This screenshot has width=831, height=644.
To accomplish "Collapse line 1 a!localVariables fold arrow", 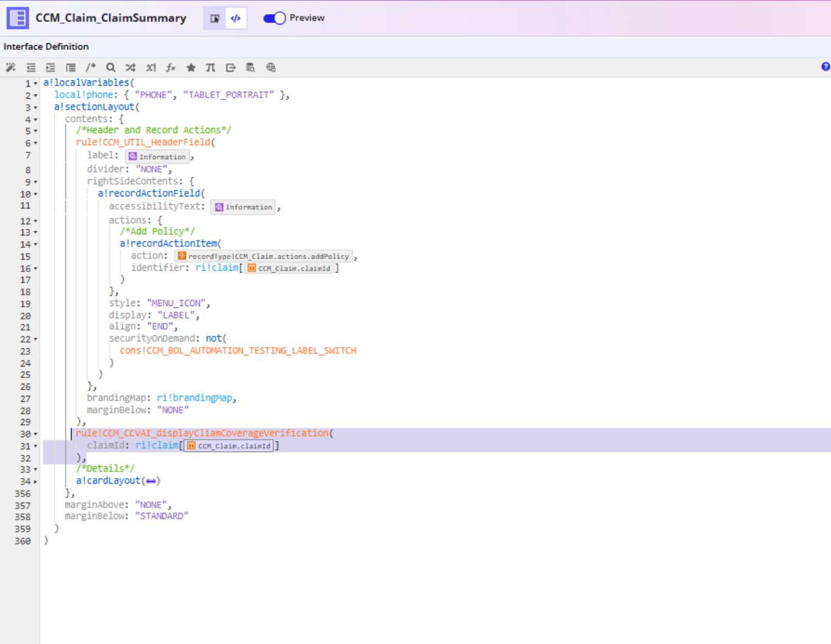I will [35, 84].
